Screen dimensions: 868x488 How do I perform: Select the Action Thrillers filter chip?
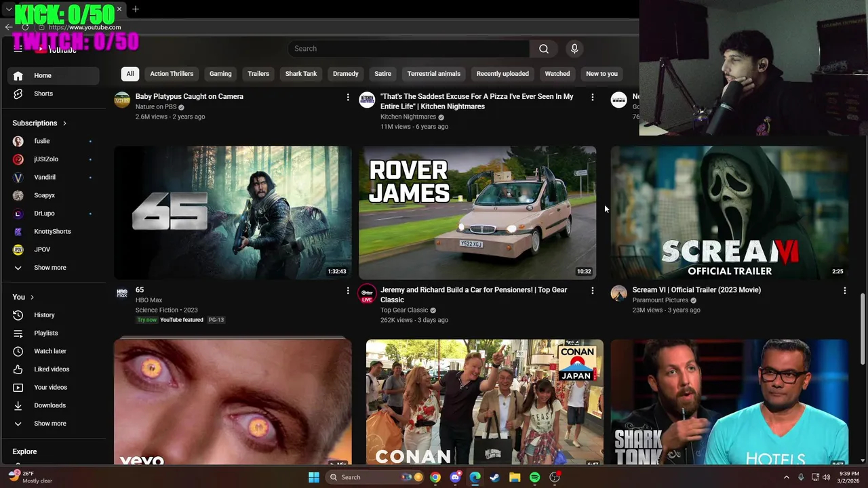point(172,74)
